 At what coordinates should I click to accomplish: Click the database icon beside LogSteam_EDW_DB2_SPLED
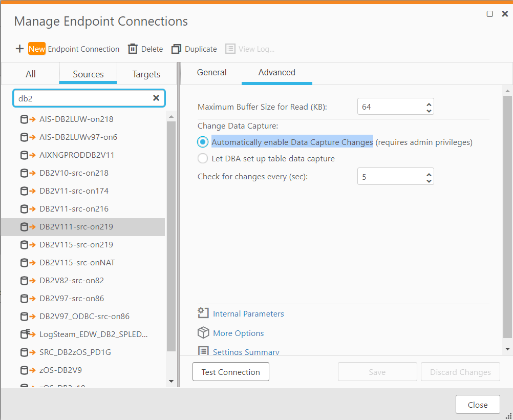[25, 334]
